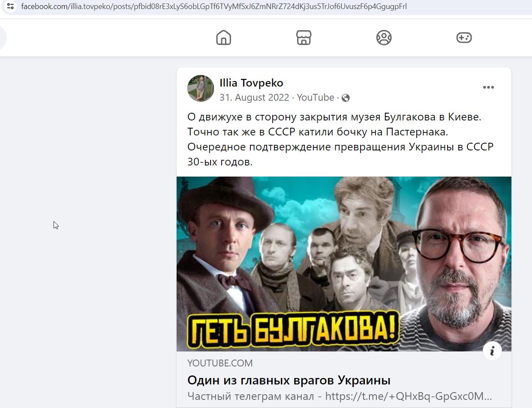Screen dimensions: 532x408
Task: Click the public globe audience icon
Action: click(x=346, y=98)
